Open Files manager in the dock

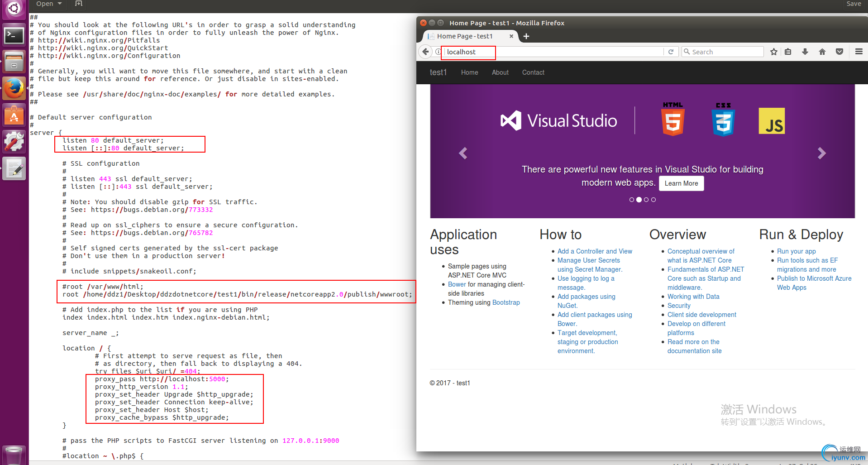click(14, 62)
